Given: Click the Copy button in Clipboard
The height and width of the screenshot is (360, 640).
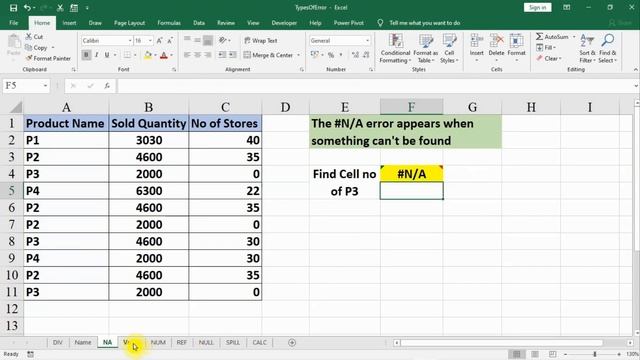Looking at the screenshot, I should pos(36,48).
